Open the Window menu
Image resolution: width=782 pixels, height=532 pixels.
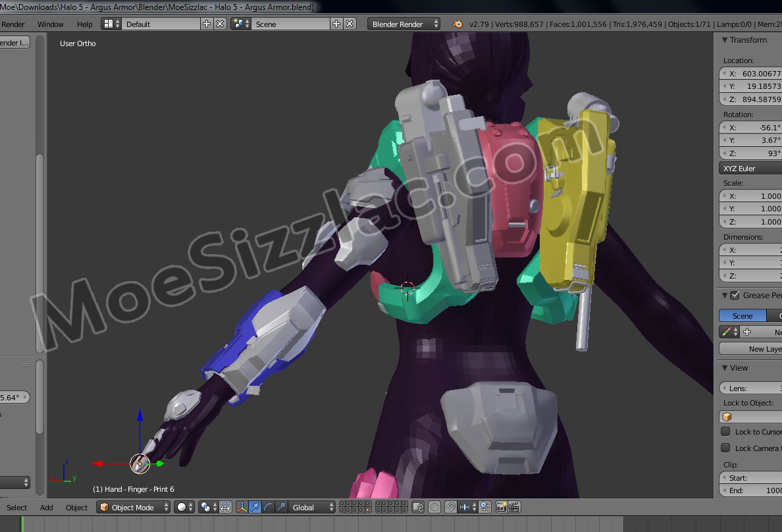(x=51, y=24)
